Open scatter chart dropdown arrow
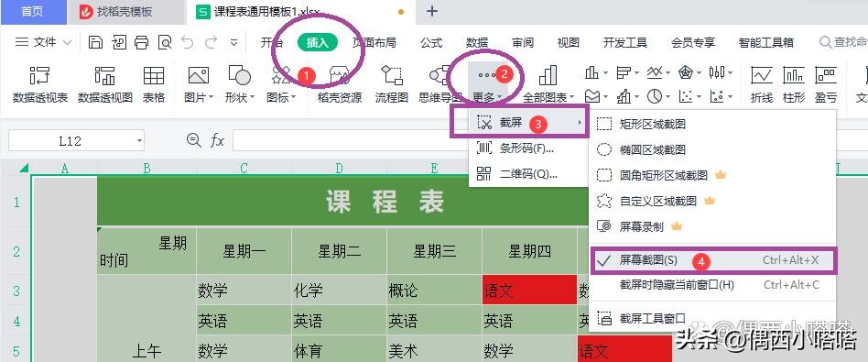868x362 pixels. click(699, 97)
